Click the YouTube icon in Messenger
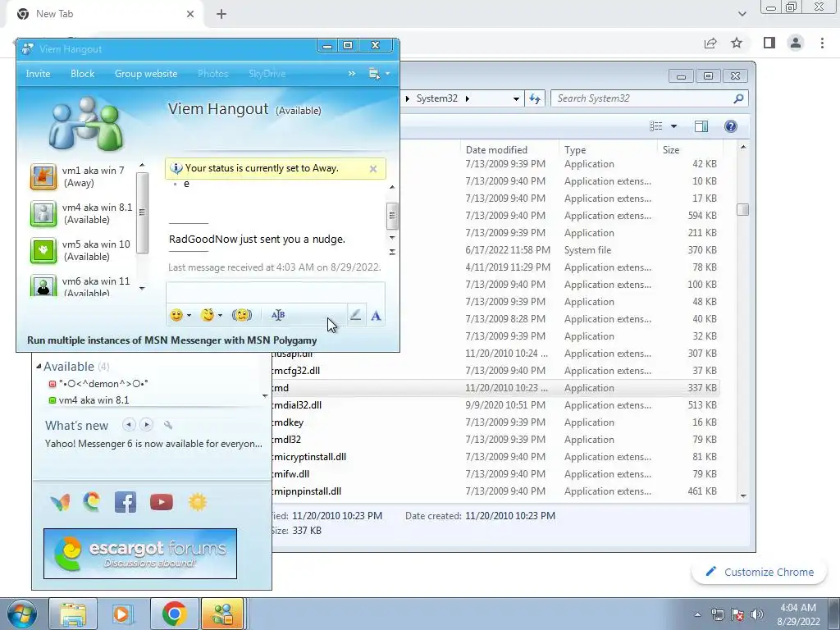 (162, 502)
